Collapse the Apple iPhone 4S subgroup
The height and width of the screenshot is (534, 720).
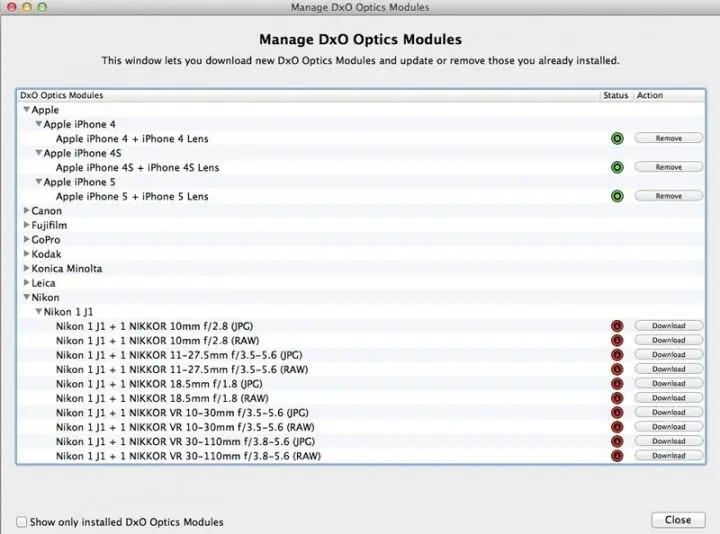pyautogui.click(x=39, y=152)
